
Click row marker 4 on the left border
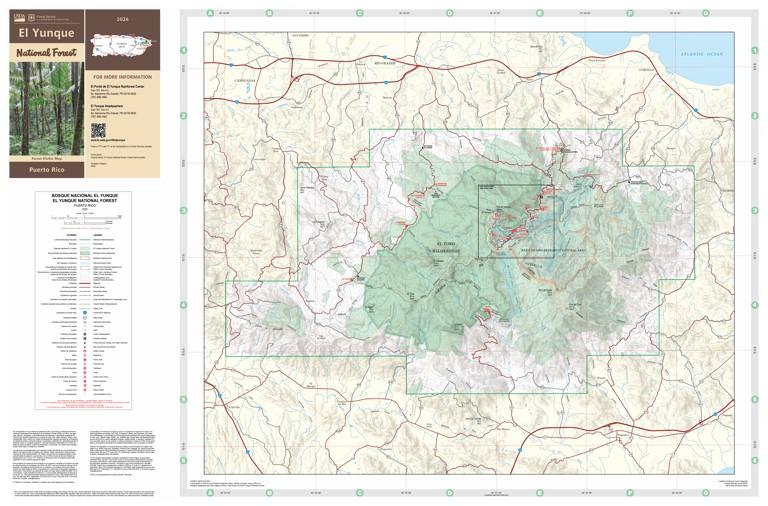(x=184, y=305)
